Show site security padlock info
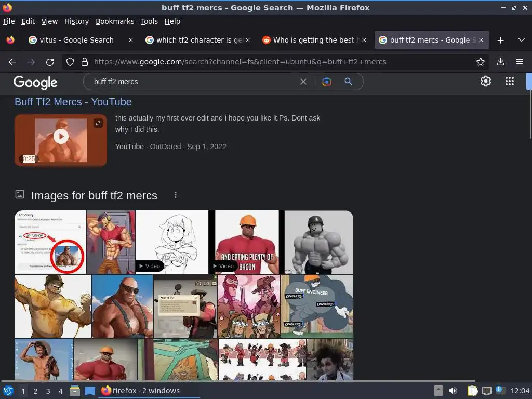532x399 pixels. [x=85, y=62]
